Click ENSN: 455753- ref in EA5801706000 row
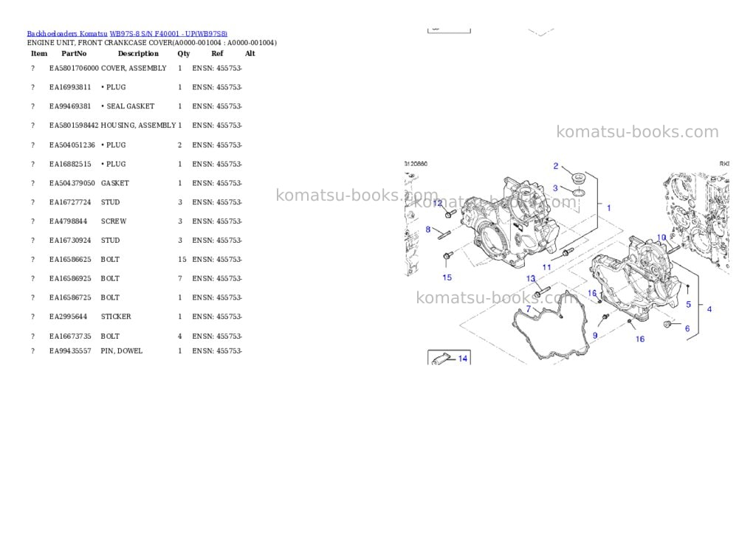 pos(217,69)
